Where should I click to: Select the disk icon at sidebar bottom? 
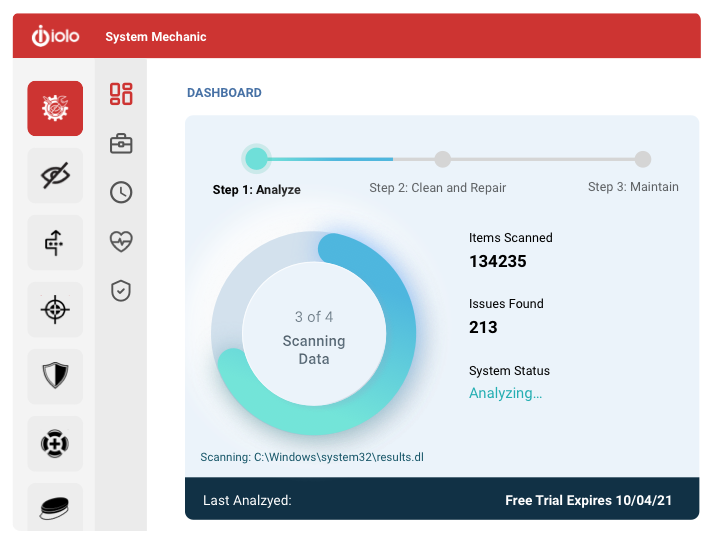tap(55, 507)
